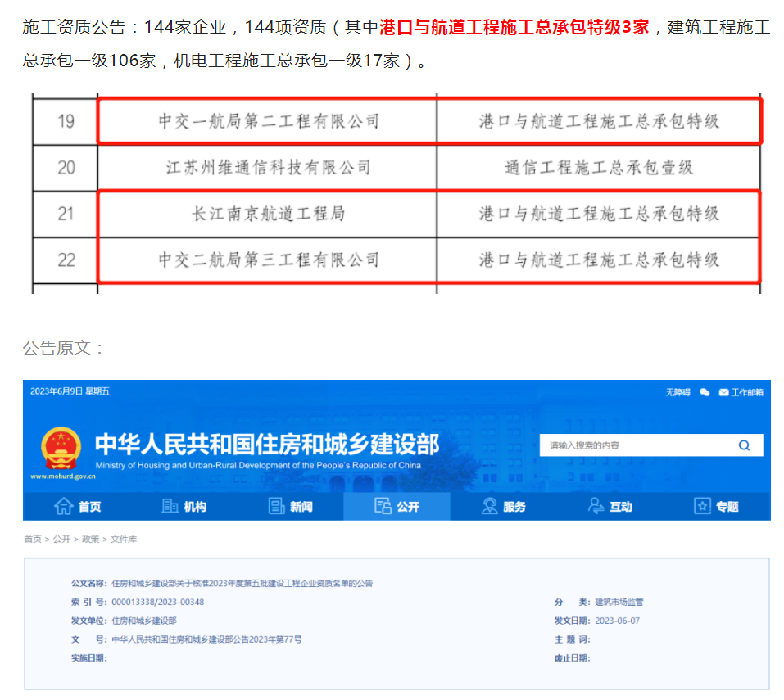This screenshot has width=784, height=700.
Task: Select the 新闻 navigation tab label
Action: pyautogui.click(x=301, y=507)
